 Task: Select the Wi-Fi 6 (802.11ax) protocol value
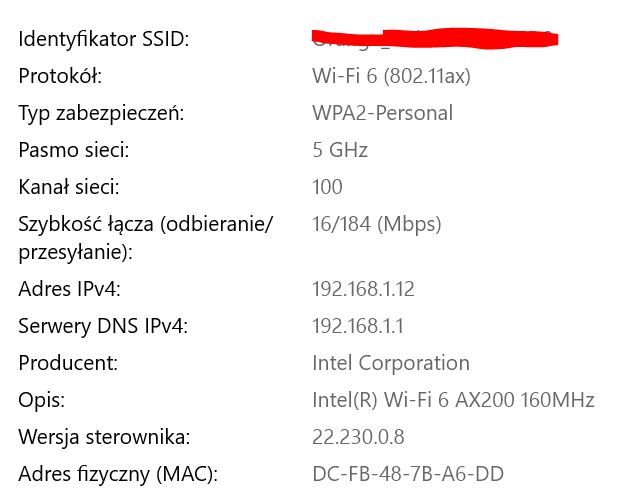(391, 76)
